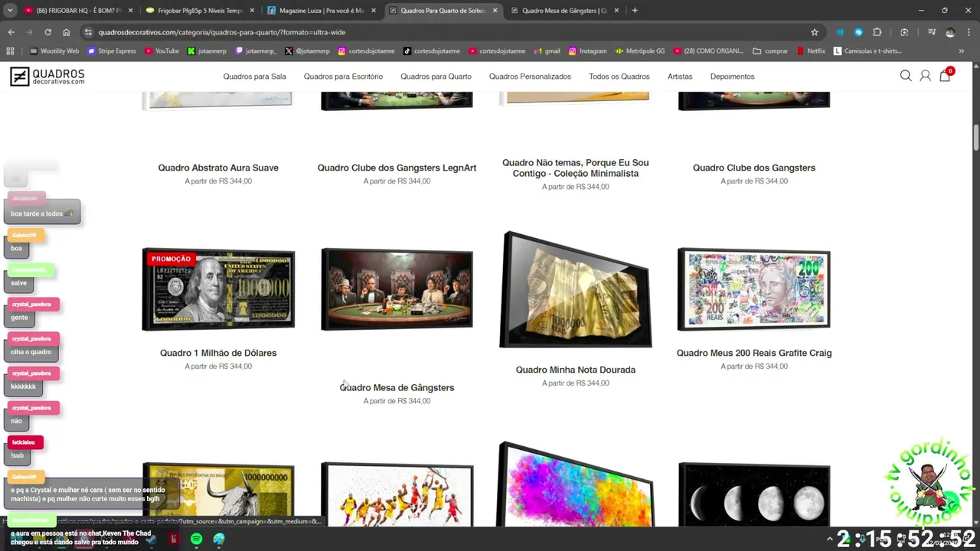Open the site search magnifier icon

point(906,76)
